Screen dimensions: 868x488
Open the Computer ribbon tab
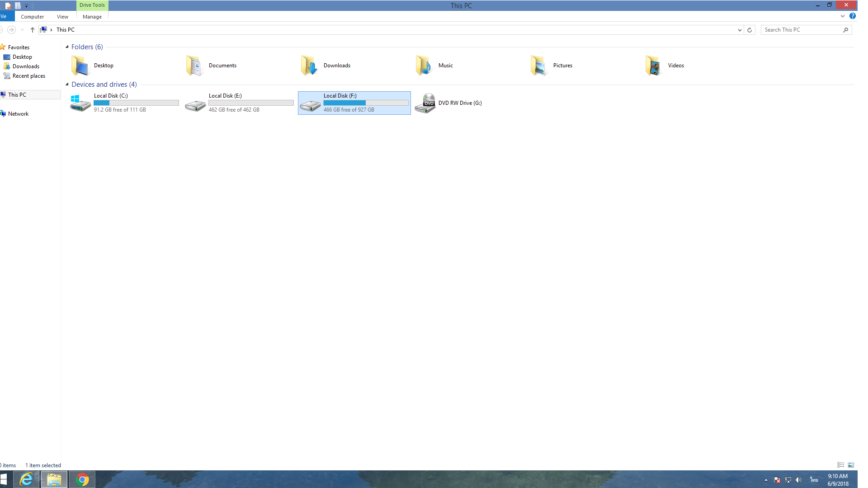pyautogui.click(x=33, y=17)
